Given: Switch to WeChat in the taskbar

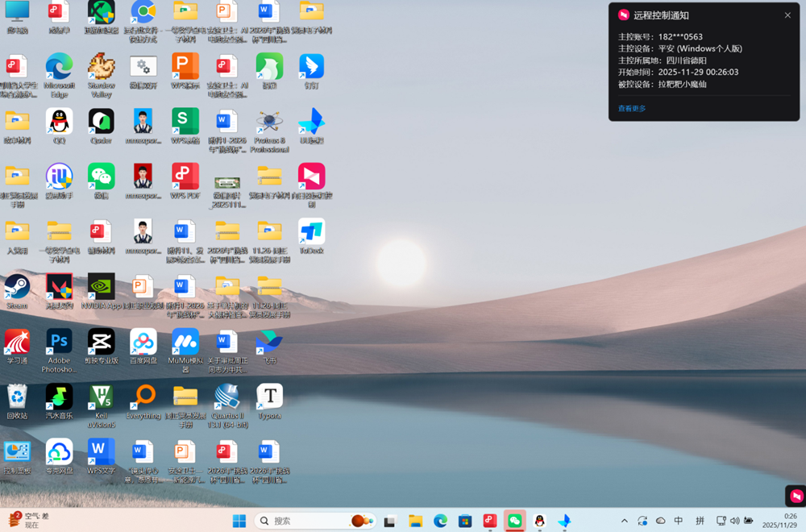Looking at the screenshot, I should (x=514, y=521).
